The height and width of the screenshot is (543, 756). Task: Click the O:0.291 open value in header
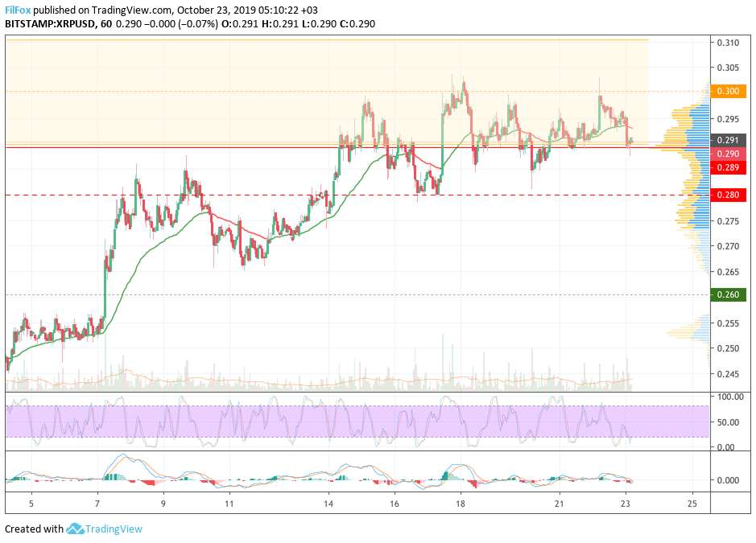coord(240,23)
